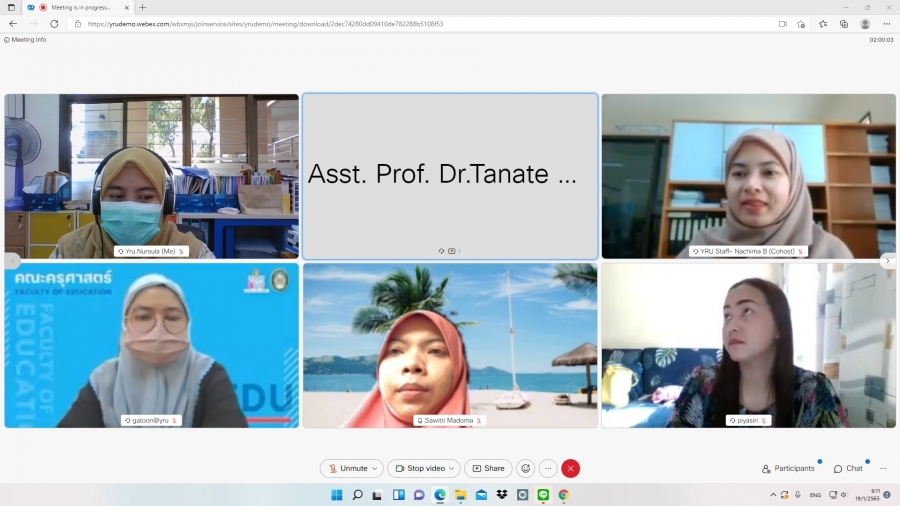Open the emoji reactions menu
This screenshot has height=506, width=900.
tap(525, 468)
